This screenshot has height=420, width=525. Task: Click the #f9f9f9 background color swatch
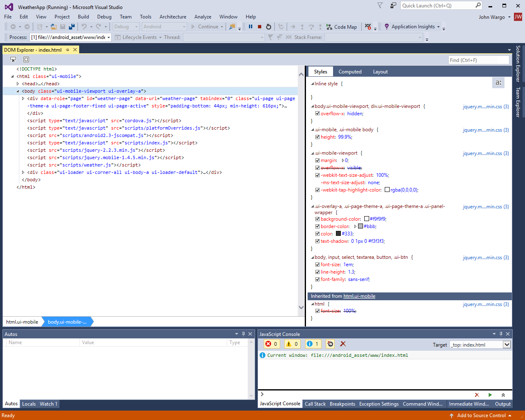coord(367,219)
